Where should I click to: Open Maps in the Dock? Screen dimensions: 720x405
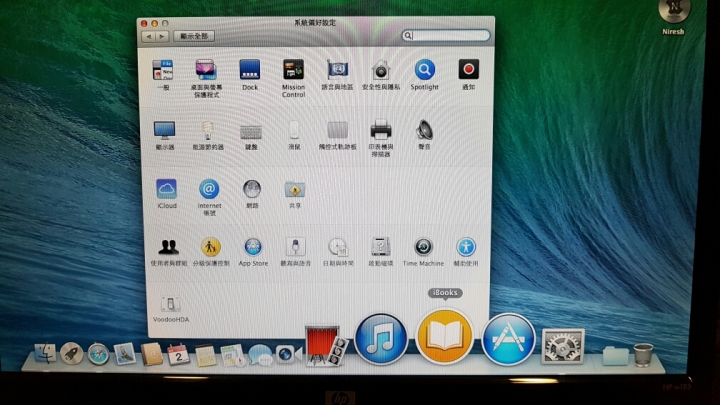coord(232,355)
